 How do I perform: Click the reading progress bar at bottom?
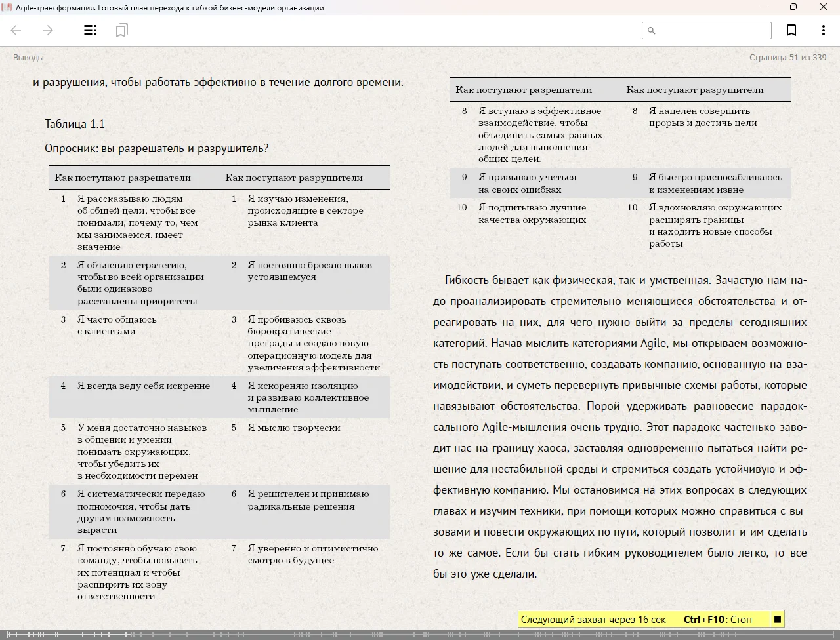pos(420,634)
